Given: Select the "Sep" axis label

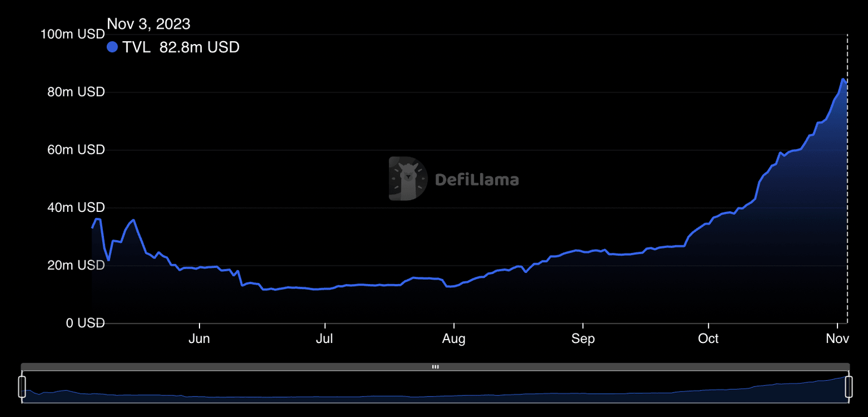Looking at the screenshot, I should pyautogui.click(x=583, y=338).
